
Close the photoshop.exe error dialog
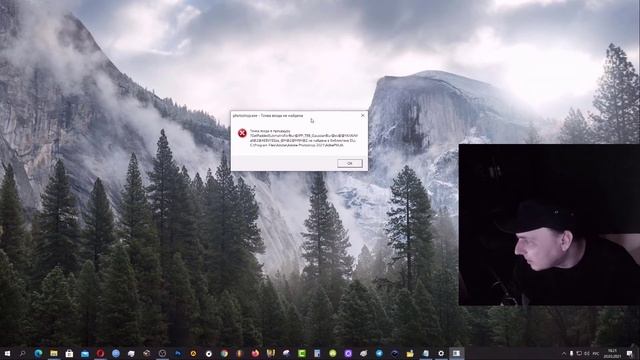[x=362, y=116]
